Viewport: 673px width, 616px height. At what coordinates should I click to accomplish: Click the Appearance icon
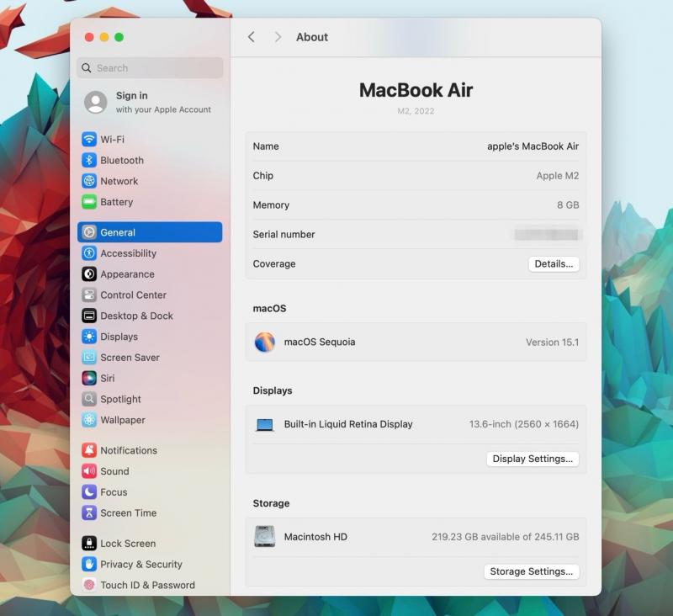(89, 273)
